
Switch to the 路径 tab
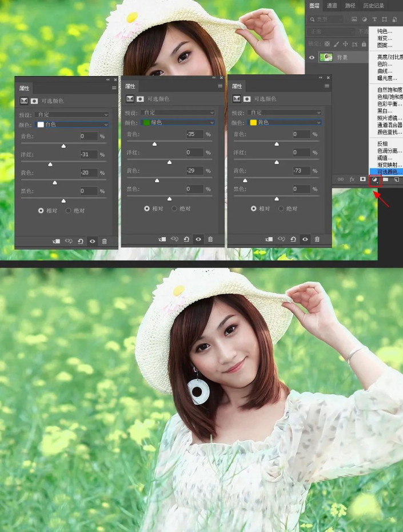(x=350, y=6)
